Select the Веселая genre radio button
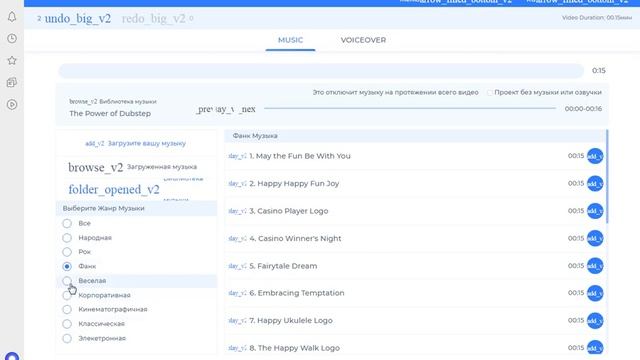640x360 pixels. point(67,281)
